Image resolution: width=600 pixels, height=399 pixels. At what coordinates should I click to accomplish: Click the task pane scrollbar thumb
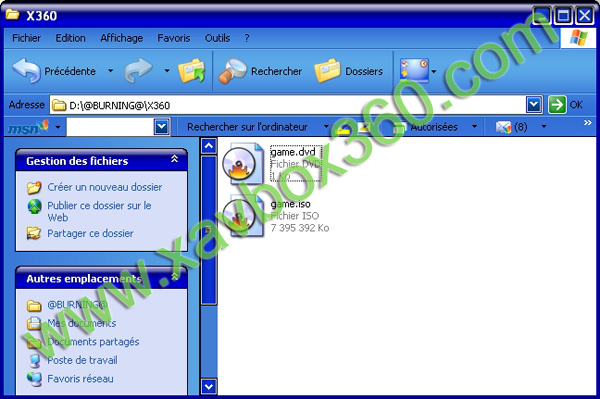(x=209, y=230)
